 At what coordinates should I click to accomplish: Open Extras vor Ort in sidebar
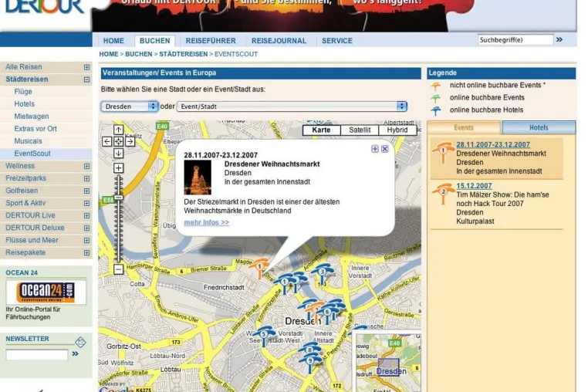click(35, 129)
